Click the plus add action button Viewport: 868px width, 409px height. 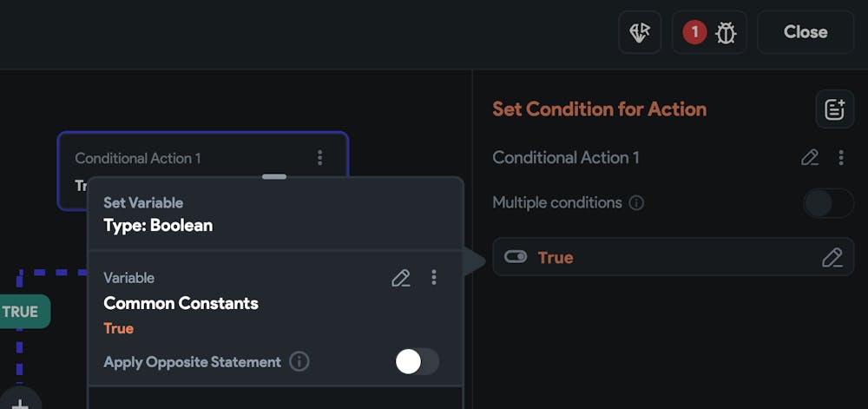[x=19, y=403]
